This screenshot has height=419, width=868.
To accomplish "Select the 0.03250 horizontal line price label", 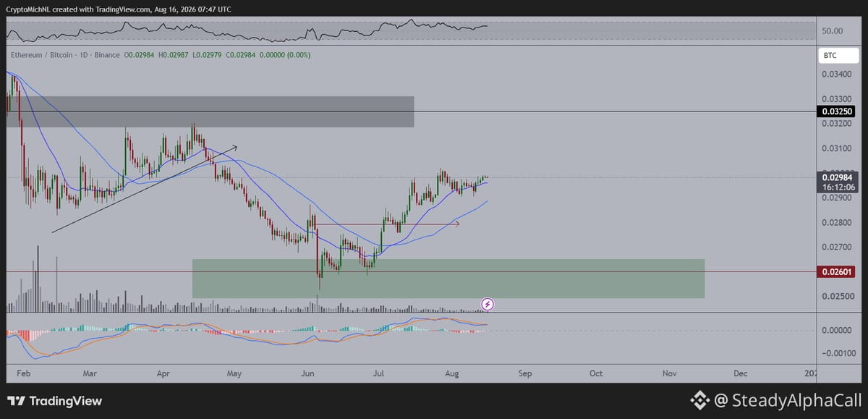I will 837,111.
